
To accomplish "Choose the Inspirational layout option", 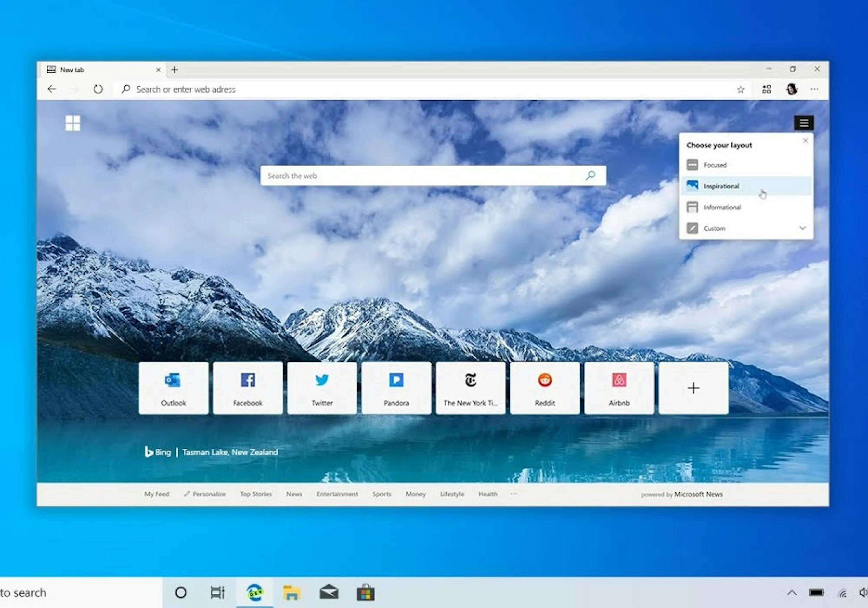I will 721,186.
